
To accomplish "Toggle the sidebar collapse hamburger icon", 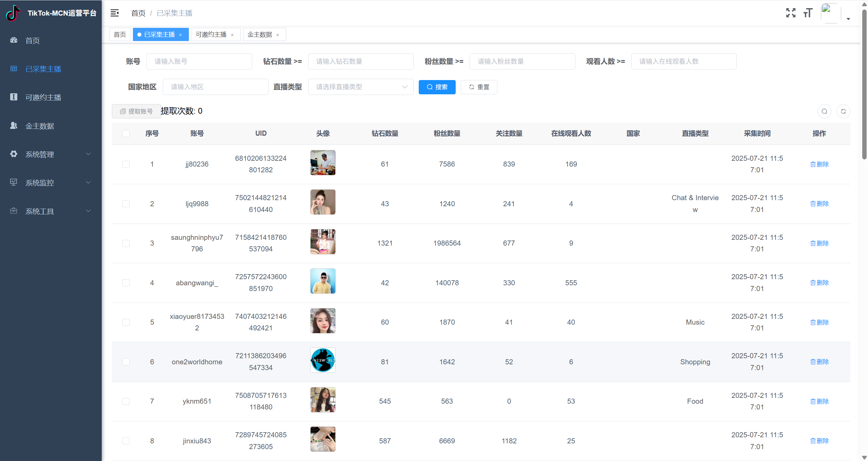I will [x=115, y=13].
